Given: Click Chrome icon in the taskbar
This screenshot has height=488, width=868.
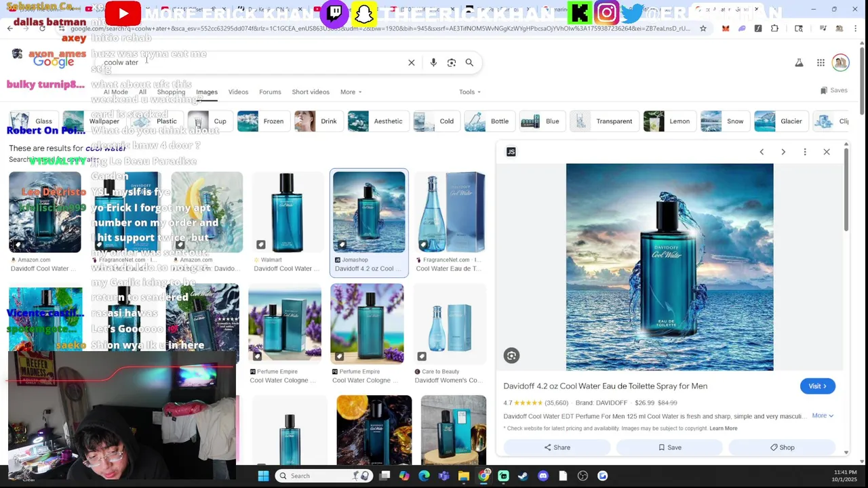Looking at the screenshot, I should 484,476.
